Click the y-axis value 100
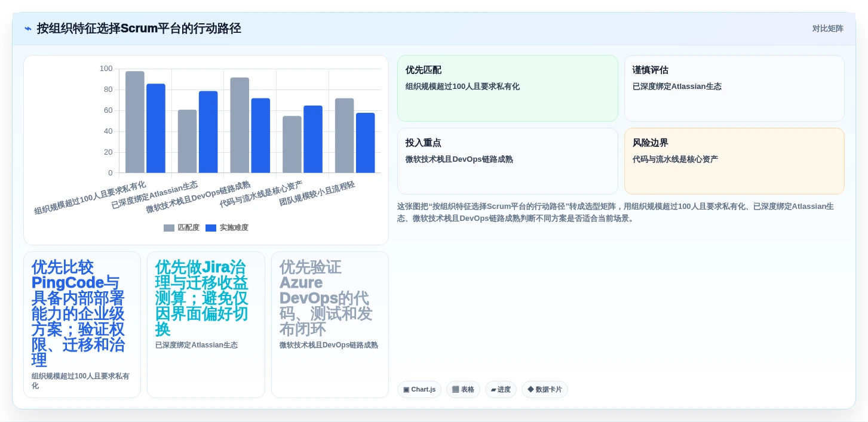The width and height of the screenshot is (868, 422). tap(106, 69)
